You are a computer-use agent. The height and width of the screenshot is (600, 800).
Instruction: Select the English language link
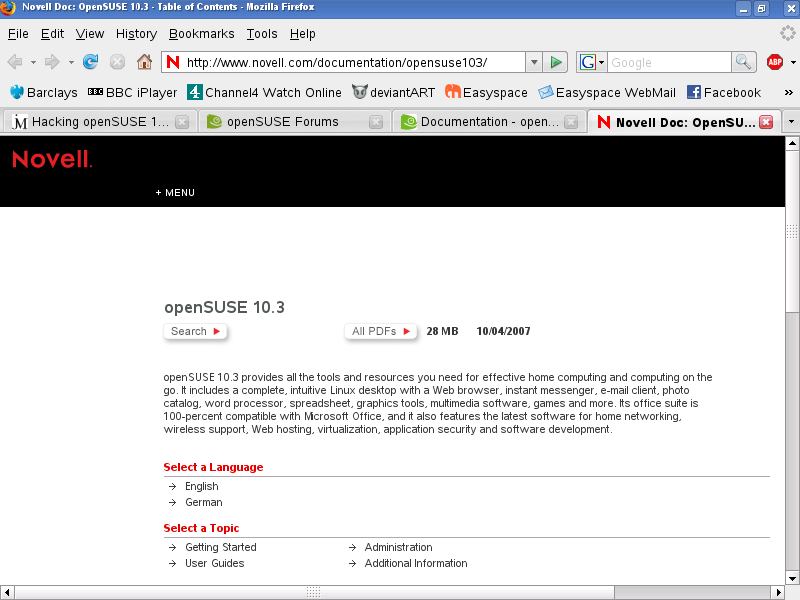point(202,486)
